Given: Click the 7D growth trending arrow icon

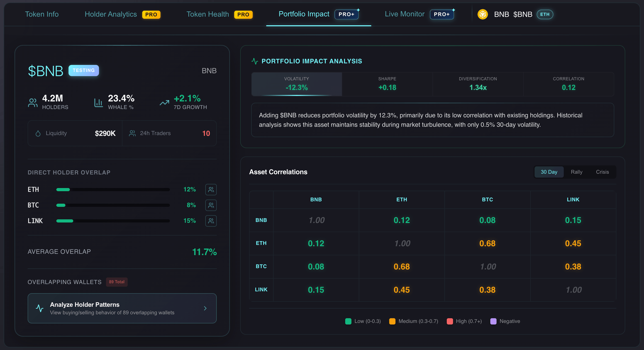Looking at the screenshot, I should [x=164, y=102].
